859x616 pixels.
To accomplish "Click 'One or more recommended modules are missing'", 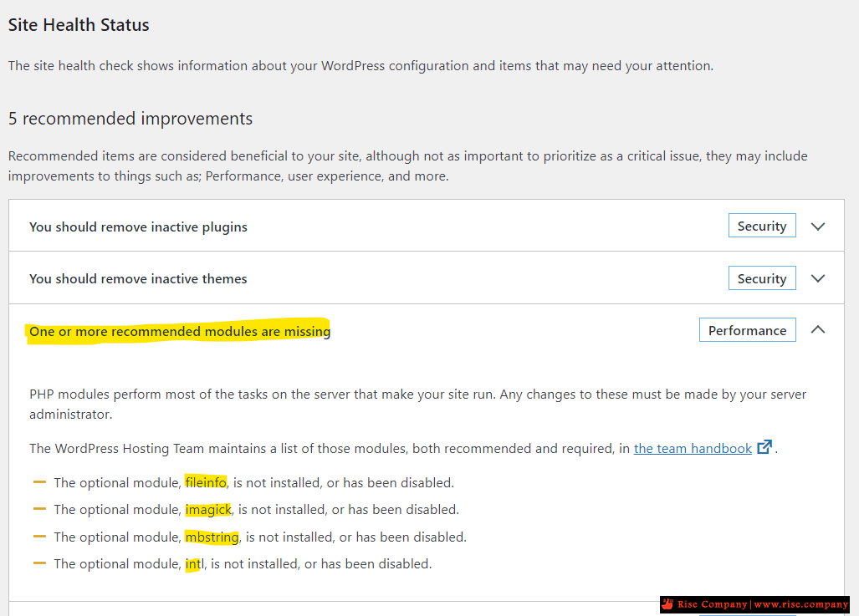I will click(180, 331).
